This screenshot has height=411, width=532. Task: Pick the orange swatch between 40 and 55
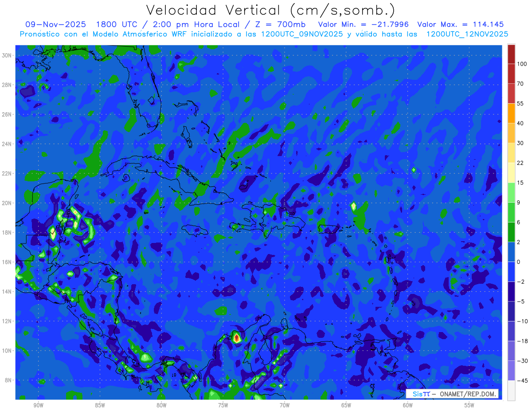(511, 113)
